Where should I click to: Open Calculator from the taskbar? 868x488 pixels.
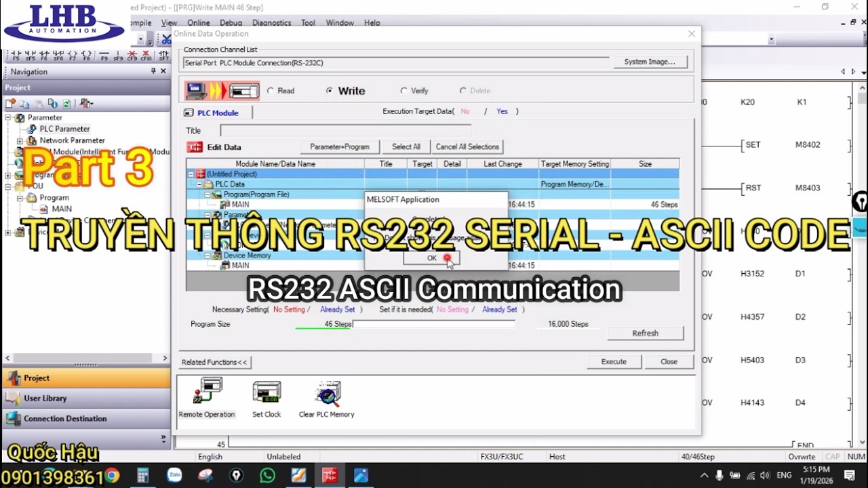tap(143, 476)
